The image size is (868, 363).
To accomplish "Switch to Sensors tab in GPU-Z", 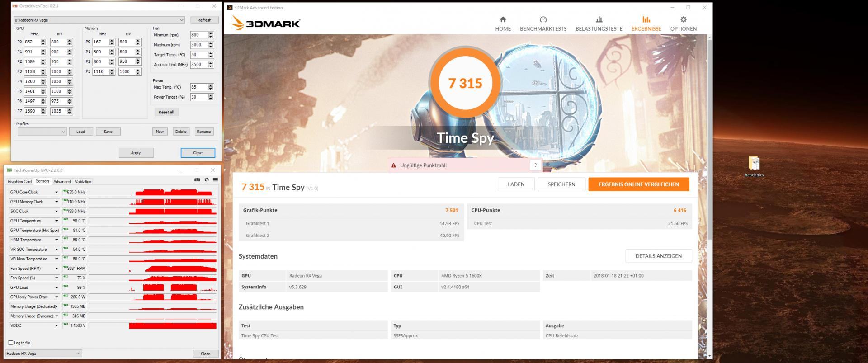I will [42, 181].
